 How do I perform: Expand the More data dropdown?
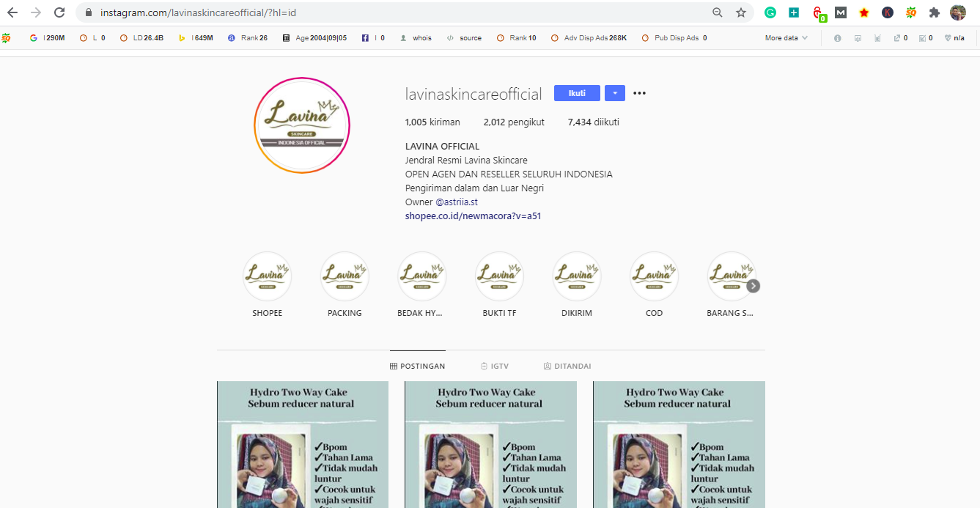tap(786, 37)
